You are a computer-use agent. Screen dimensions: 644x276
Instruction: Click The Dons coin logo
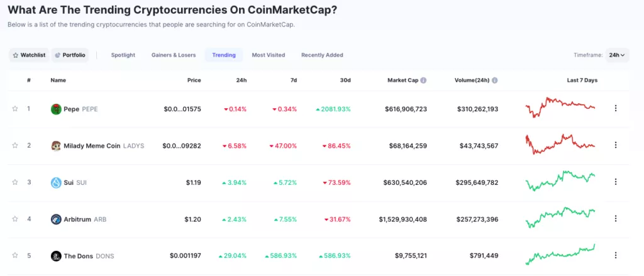(56, 256)
